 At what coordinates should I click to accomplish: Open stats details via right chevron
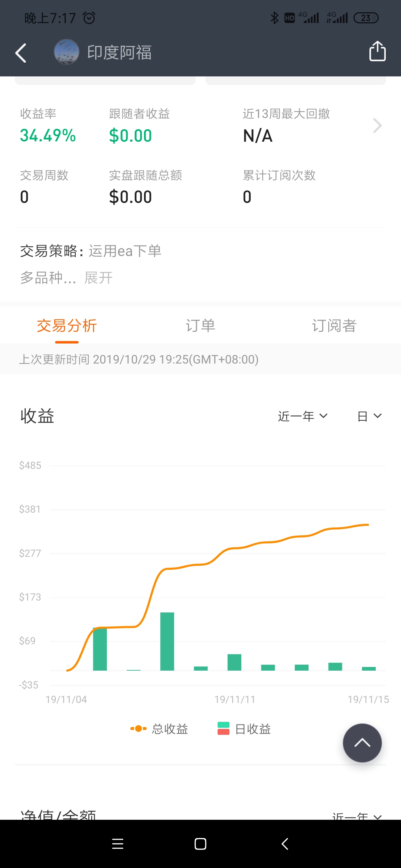[377, 126]
